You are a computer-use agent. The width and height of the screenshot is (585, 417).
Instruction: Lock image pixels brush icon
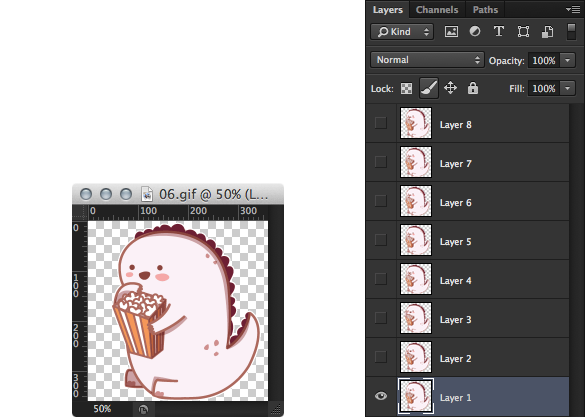click(x=429, y=88)
